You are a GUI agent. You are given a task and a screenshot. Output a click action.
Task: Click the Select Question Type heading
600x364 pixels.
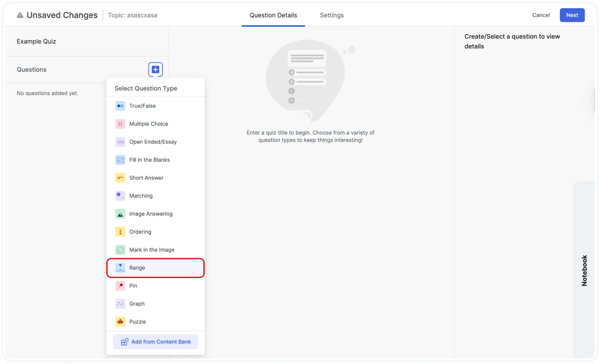146,88
